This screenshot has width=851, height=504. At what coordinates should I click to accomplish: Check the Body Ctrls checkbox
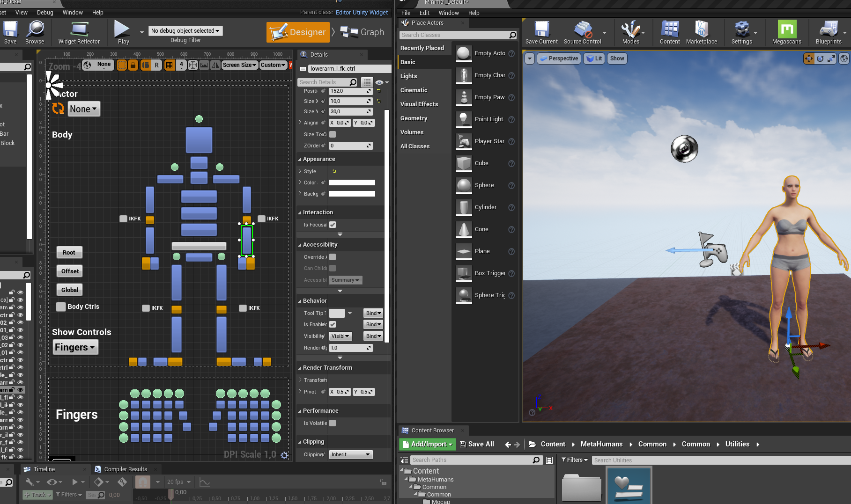61,307
